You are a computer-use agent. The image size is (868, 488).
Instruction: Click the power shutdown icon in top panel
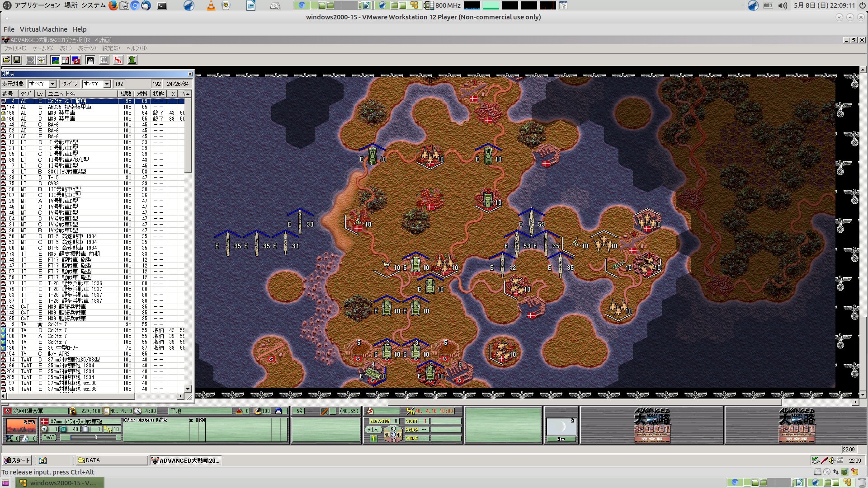click(x=862, y=5)
